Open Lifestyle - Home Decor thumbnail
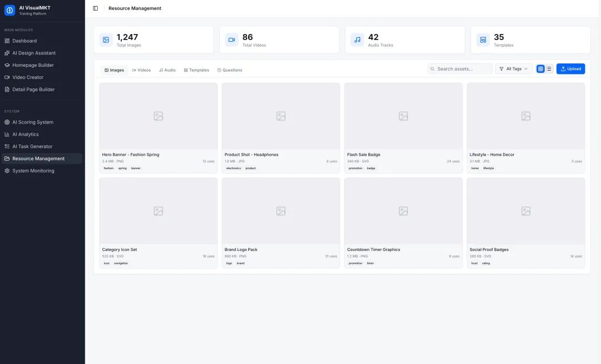Viewport: 601px width, 364px height. [526, 116]
